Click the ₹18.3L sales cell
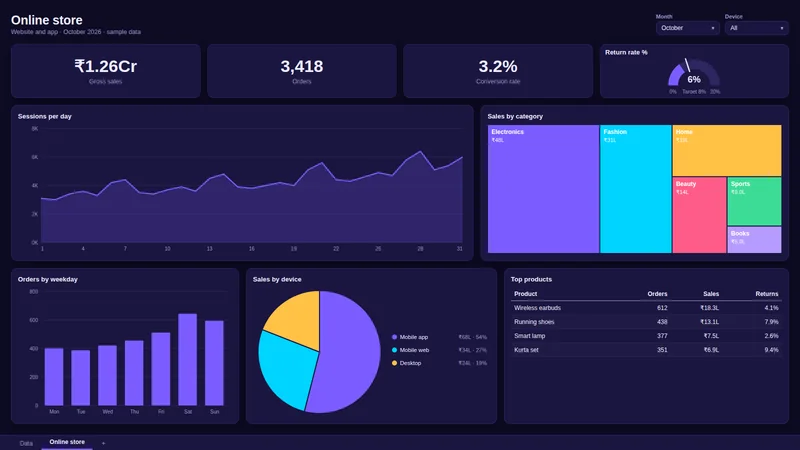This screenshot has height=450, width=800. pos(710,308)
